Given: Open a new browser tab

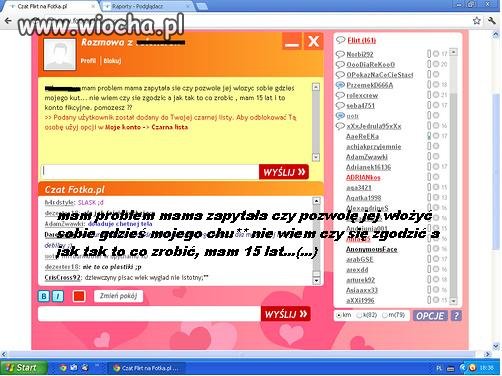Looking at the screenshot, I should (x=202, y=6).
